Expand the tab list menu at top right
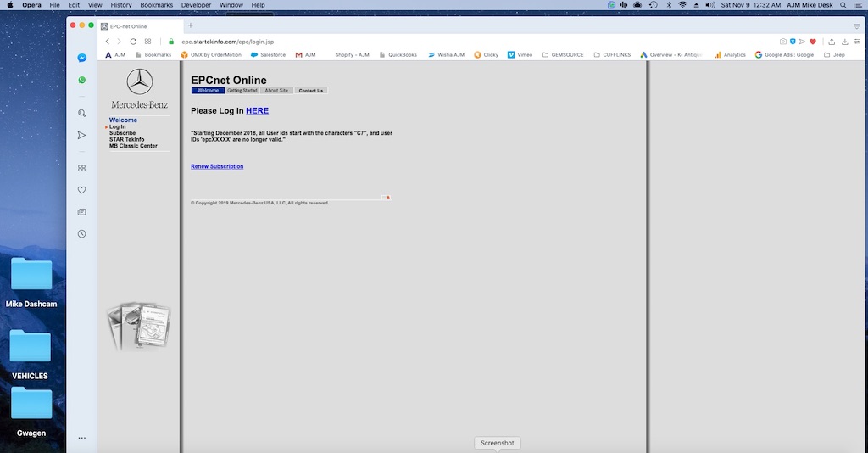Image resolution: width=868 pixels, height=453 pixels. pos(856,26)
